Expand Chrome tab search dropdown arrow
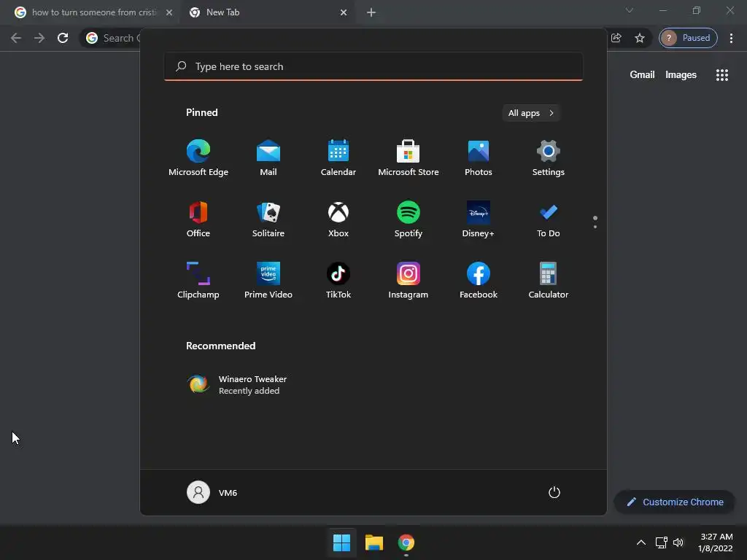The image size is (747, 560). click(630, 10)
